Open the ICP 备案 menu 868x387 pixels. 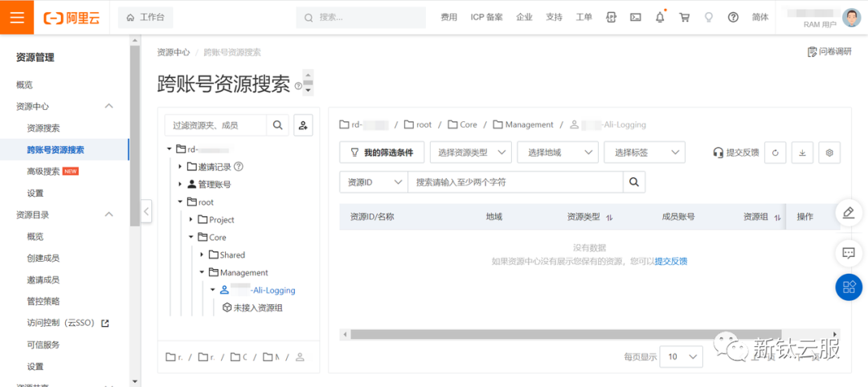tap(486, 18)
